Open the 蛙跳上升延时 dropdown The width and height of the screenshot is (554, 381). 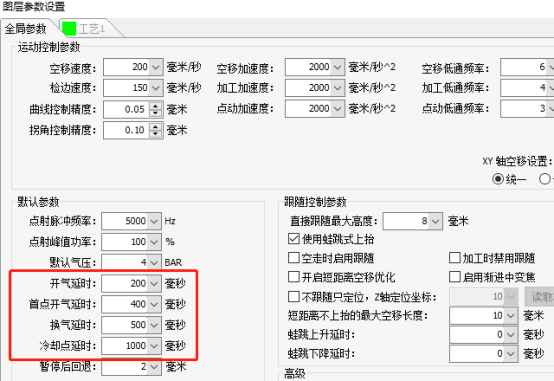511,334
